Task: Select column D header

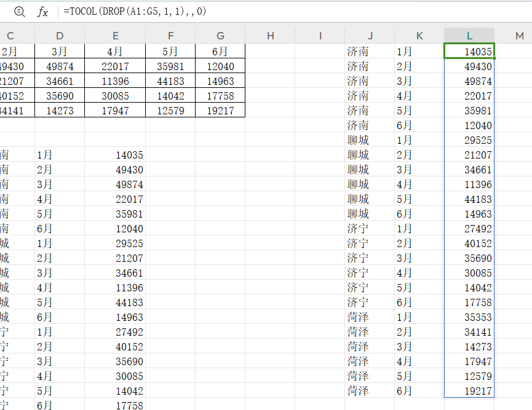Action: tap(60, 36)
